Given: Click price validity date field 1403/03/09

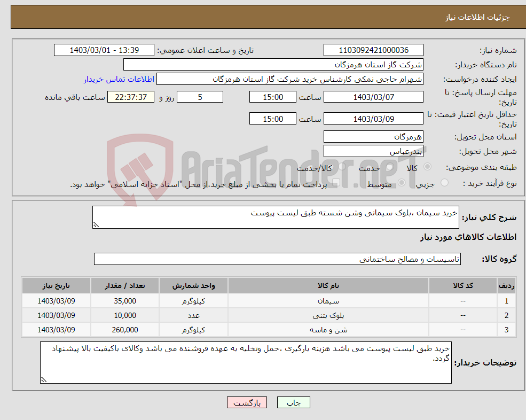Looking at the screenshot, I should (373, 119).
